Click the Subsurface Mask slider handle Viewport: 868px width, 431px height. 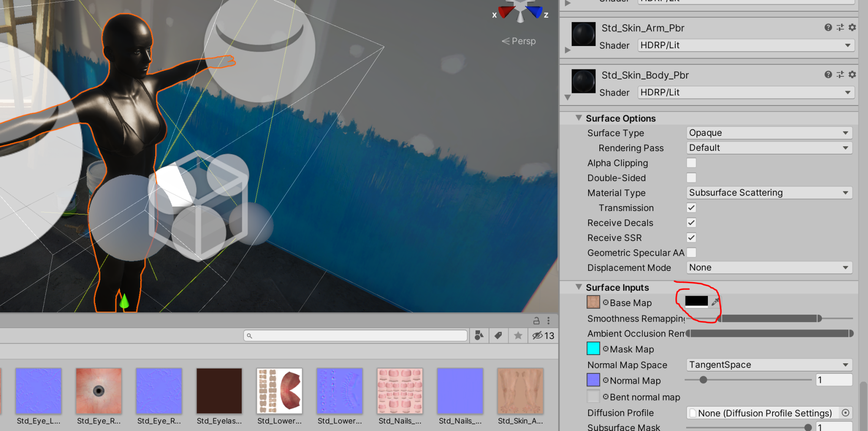[808, 428]
